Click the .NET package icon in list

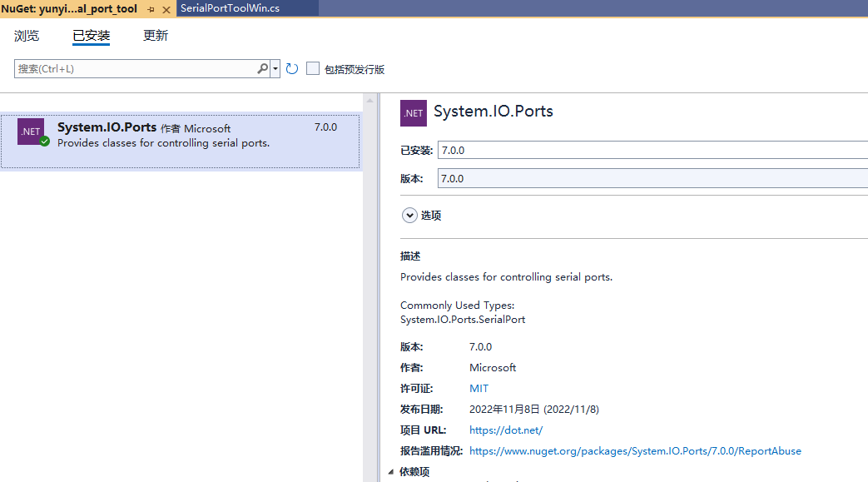(31, 132)
